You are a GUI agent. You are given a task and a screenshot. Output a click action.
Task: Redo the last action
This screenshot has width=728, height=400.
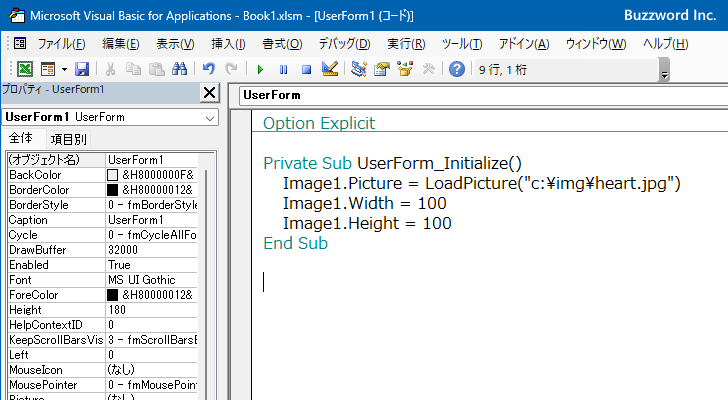click(231, 69)
